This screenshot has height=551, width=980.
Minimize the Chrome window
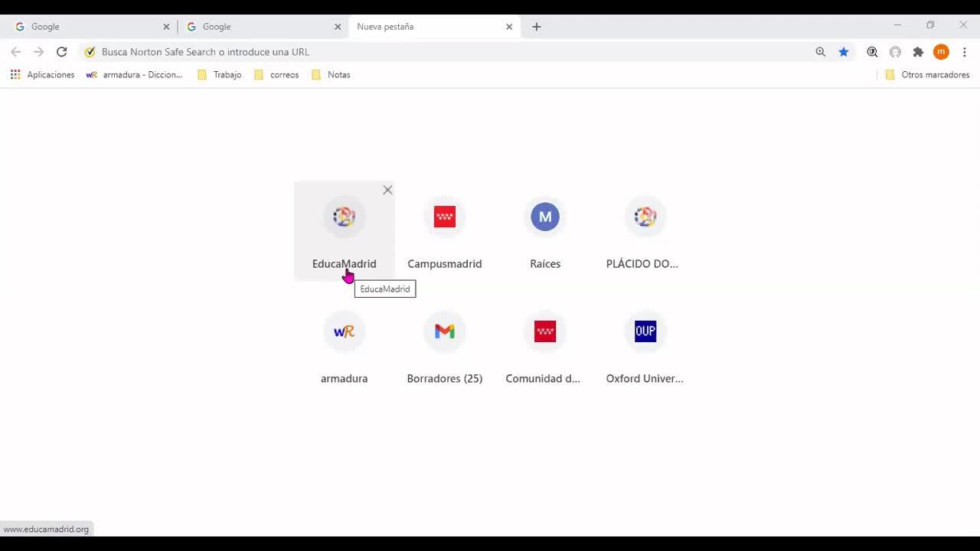[x=897, y=25]
